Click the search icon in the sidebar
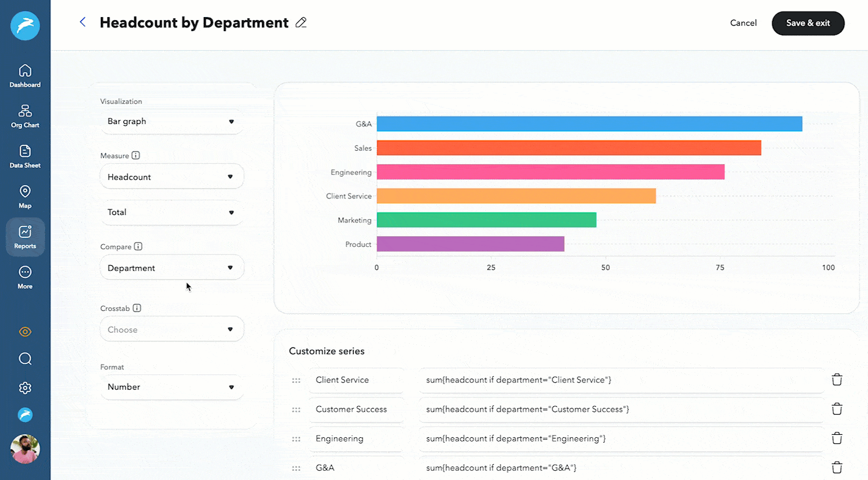Viewport: 868px width, 480px height. [24, 358]
